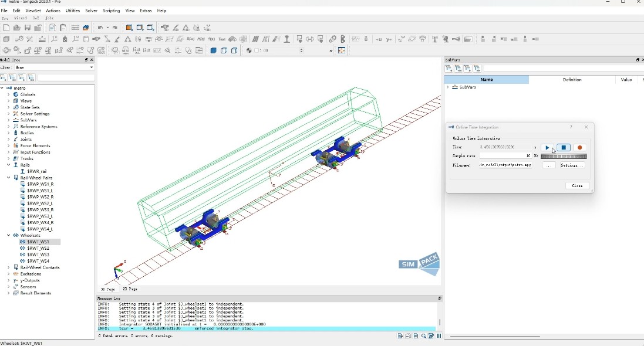Open the File menu
Image resolution: width=644 pixels, height=346 pixels.
click(4, 11)
